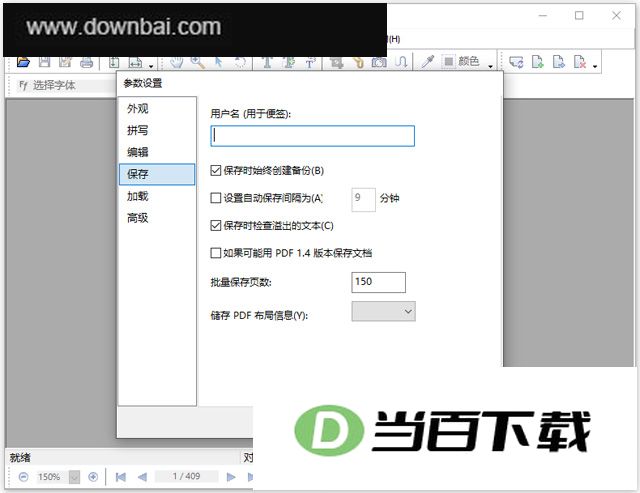The width and height of the screenshot is (640, 493).
Task: Select the small T text-size tool
Action: 310,62
